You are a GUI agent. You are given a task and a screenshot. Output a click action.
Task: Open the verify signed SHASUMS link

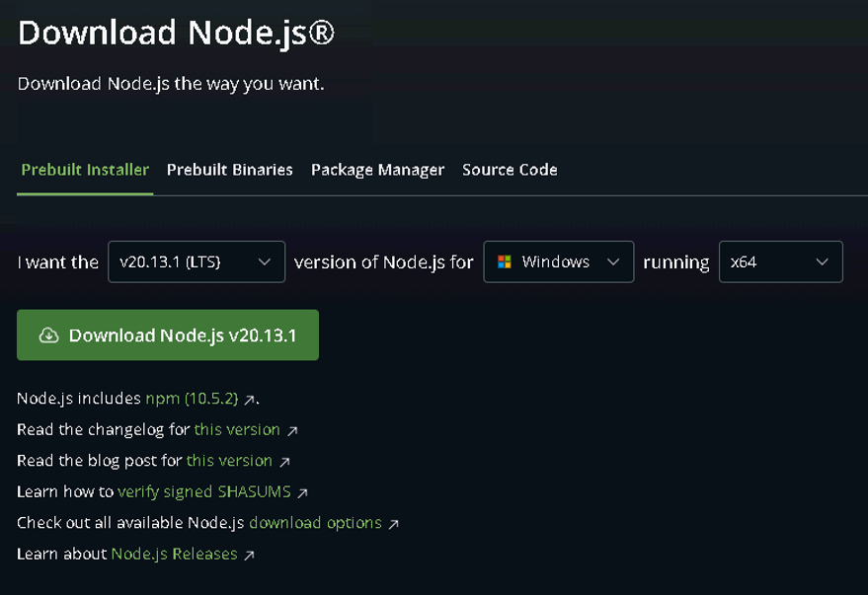pyautogui.click(x=204, y=491)
